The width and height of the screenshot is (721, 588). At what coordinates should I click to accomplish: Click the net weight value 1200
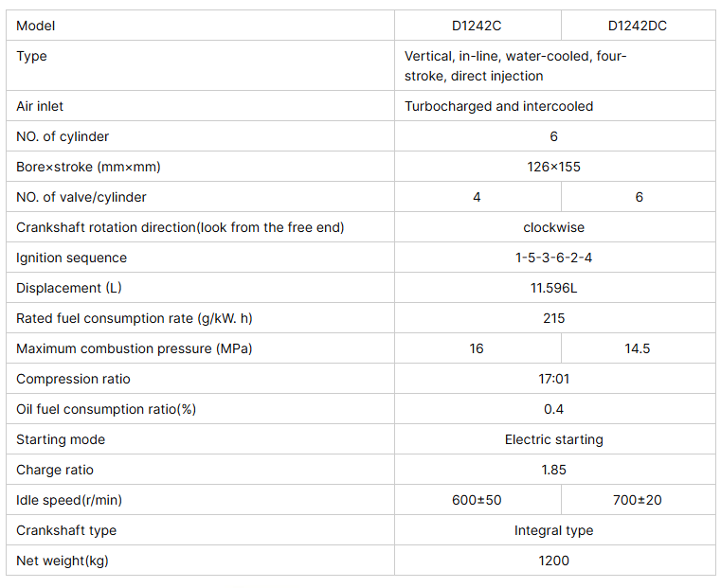click(553, 561)
